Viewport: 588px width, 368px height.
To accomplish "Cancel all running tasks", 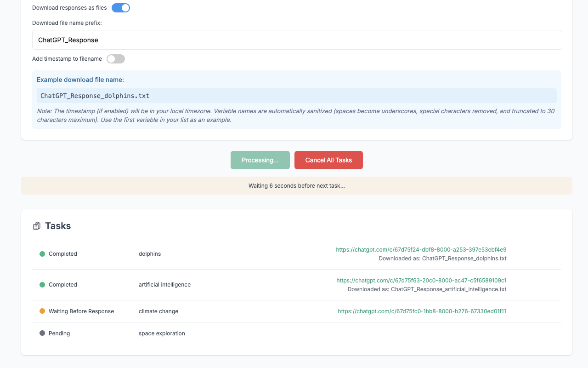I will tap(328, 160).
